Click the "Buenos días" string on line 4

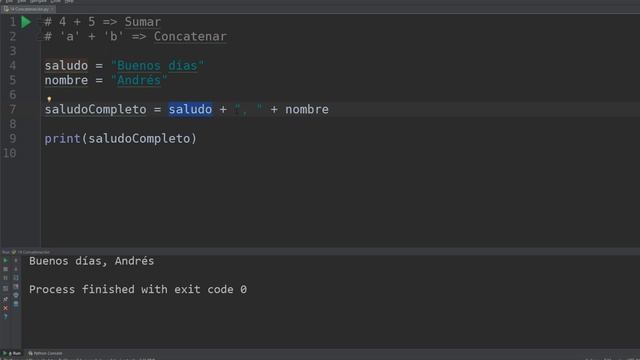pyautogui.click(x=157, y=65)
